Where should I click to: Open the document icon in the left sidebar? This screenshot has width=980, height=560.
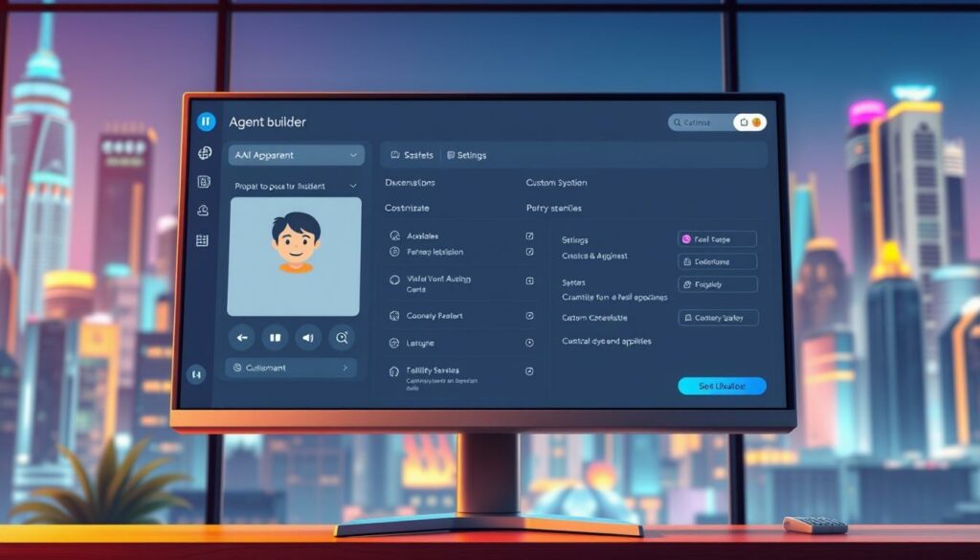(x=204, y=182)
